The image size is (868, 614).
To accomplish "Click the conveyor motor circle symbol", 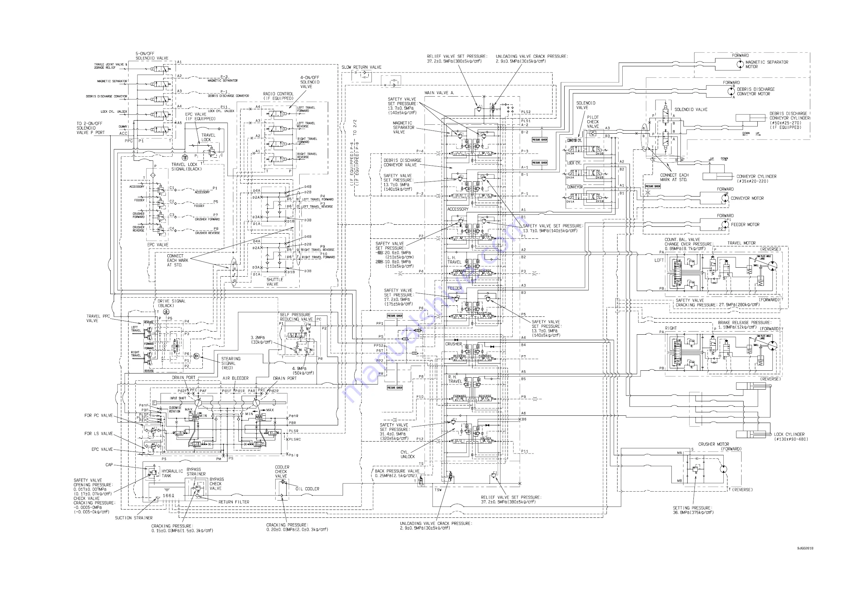I will (724, 198).
